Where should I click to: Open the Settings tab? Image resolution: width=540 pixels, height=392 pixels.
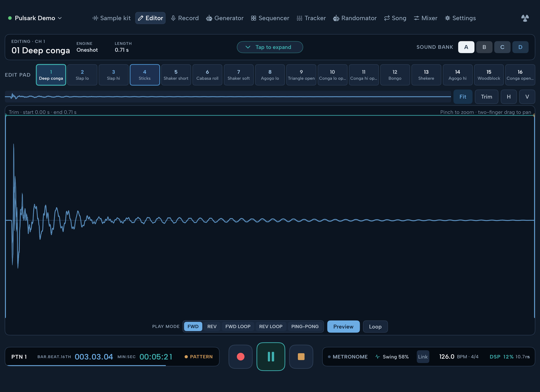pos(460,18)
